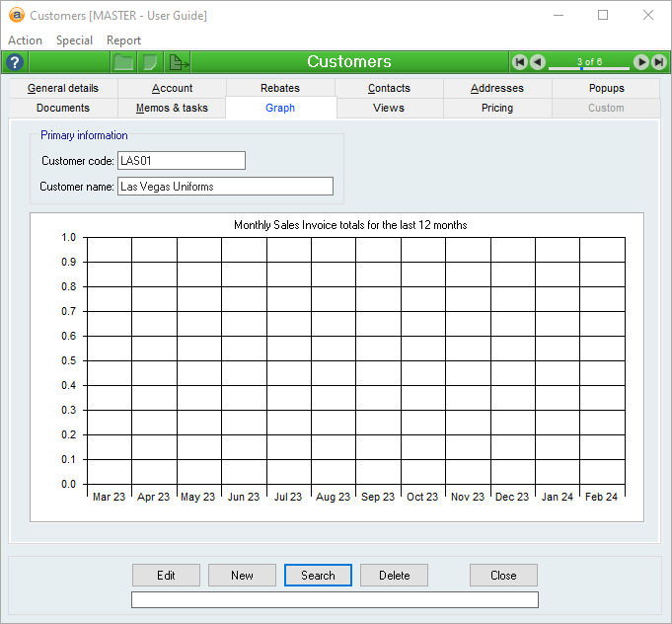Click the Delete button

394,576
